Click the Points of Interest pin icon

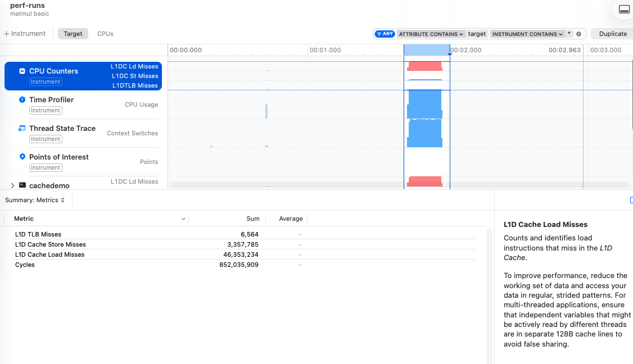coord(22,157)
